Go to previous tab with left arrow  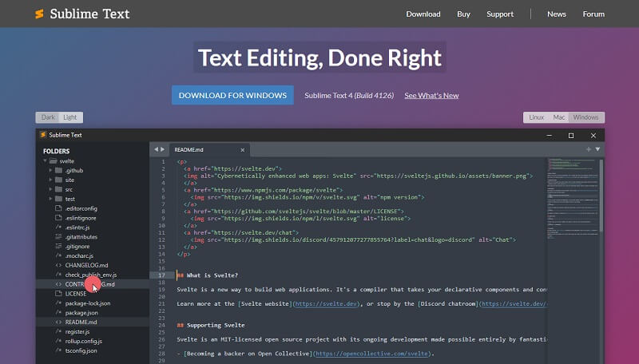(x=156, y=149)
